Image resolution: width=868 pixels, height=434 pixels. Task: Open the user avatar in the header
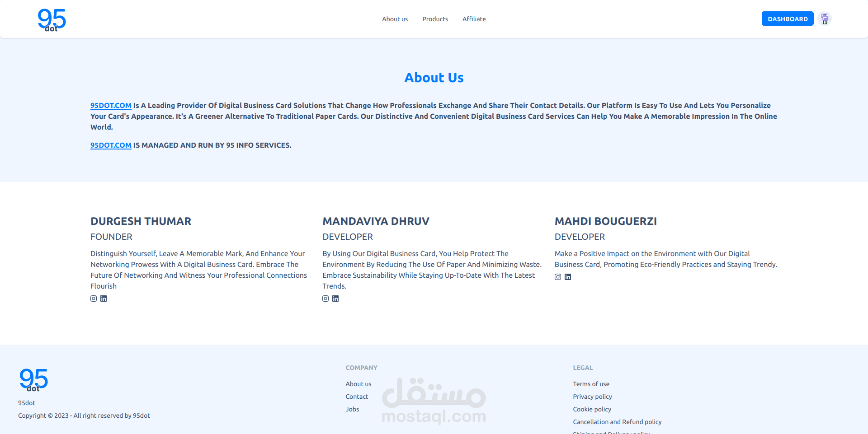[x=825, y=19]
